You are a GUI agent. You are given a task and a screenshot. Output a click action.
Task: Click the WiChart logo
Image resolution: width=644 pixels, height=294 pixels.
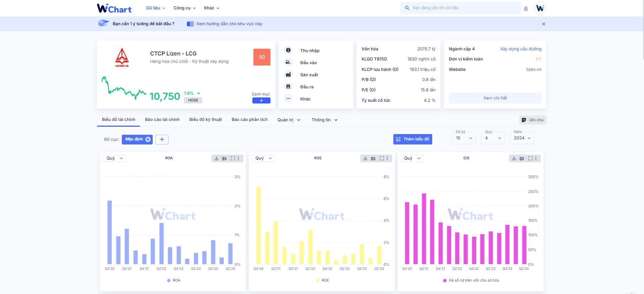click(114, 8)
